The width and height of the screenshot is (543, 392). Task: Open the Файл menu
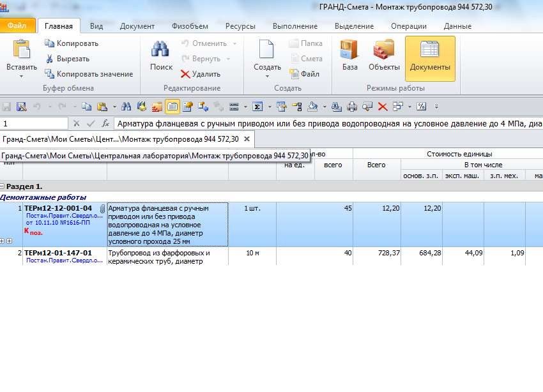pos(17,26)
